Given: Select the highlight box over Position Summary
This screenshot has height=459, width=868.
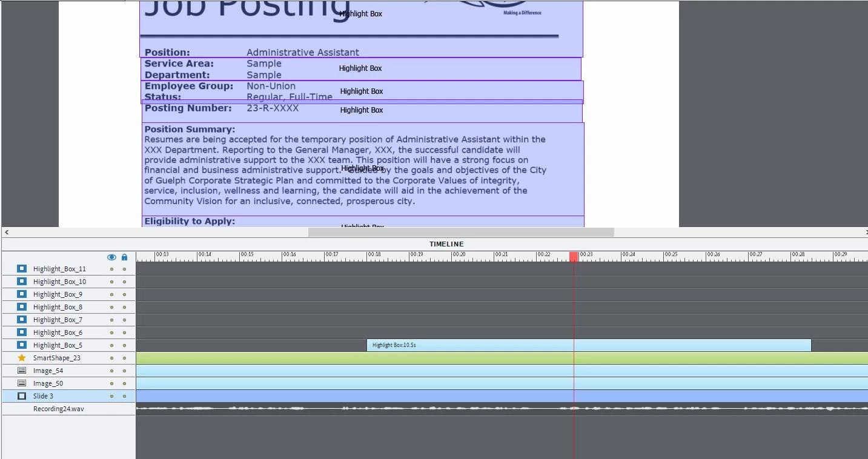Looking at the screenshot, I should [x=363, y=169].
